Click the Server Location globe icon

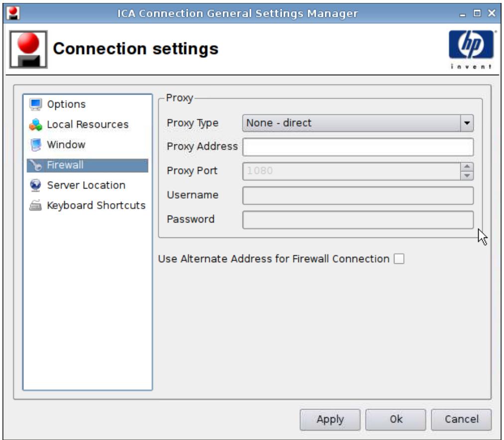(35, 185)
